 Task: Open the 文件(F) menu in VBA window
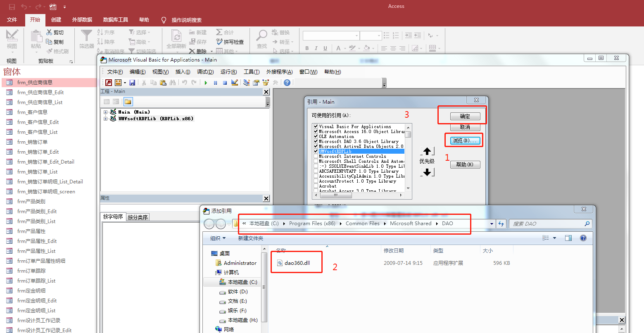tap(115, 72)
